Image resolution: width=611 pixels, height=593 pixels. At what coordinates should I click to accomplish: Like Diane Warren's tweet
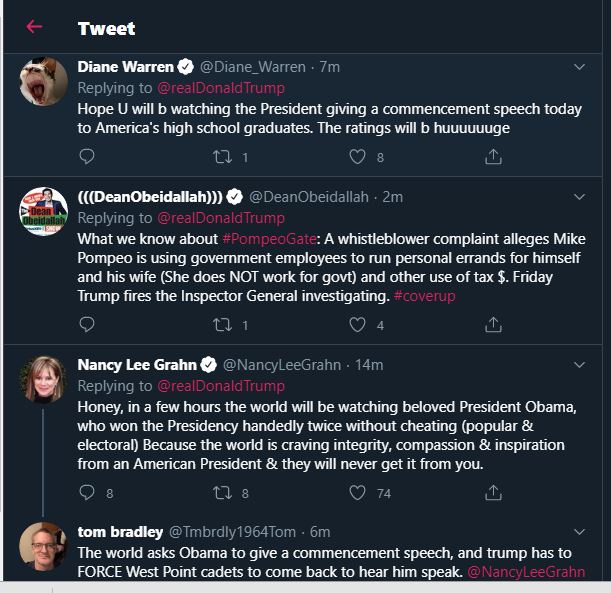coord(358,157)
